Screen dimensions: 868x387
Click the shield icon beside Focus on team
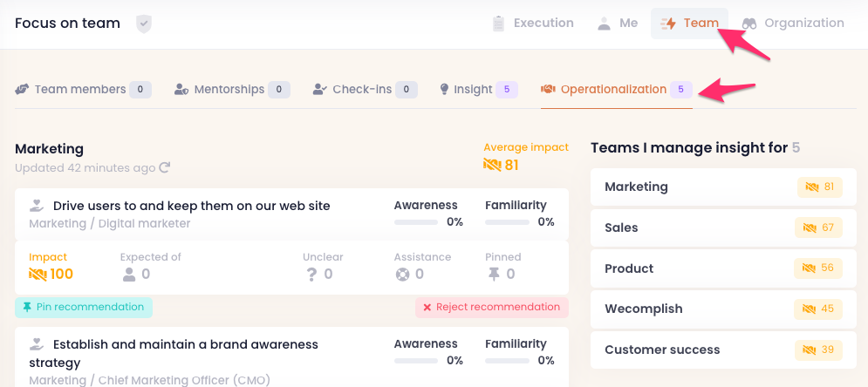(x=144, y=24)
